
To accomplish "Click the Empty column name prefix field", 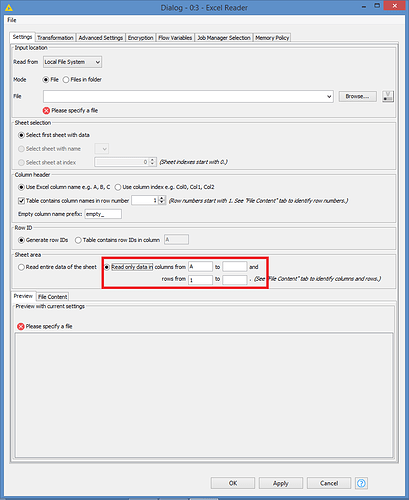I will [x=103, y=214].
